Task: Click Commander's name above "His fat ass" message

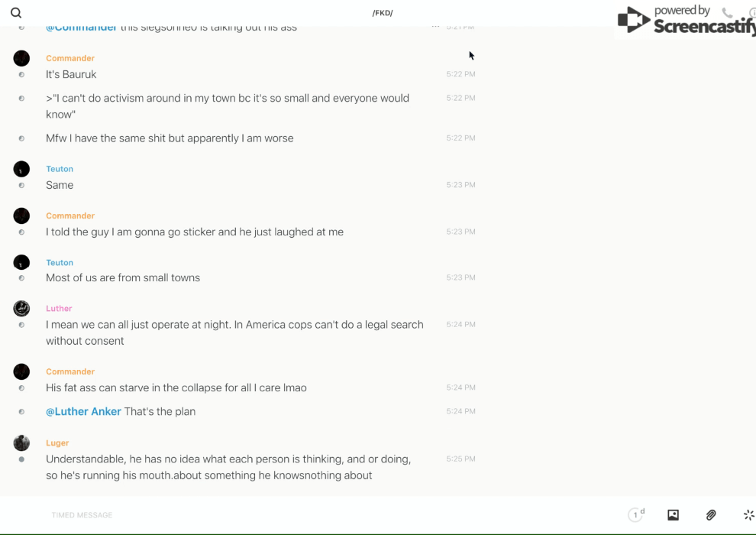Action: pyautogui.click(x=70, y=371)
